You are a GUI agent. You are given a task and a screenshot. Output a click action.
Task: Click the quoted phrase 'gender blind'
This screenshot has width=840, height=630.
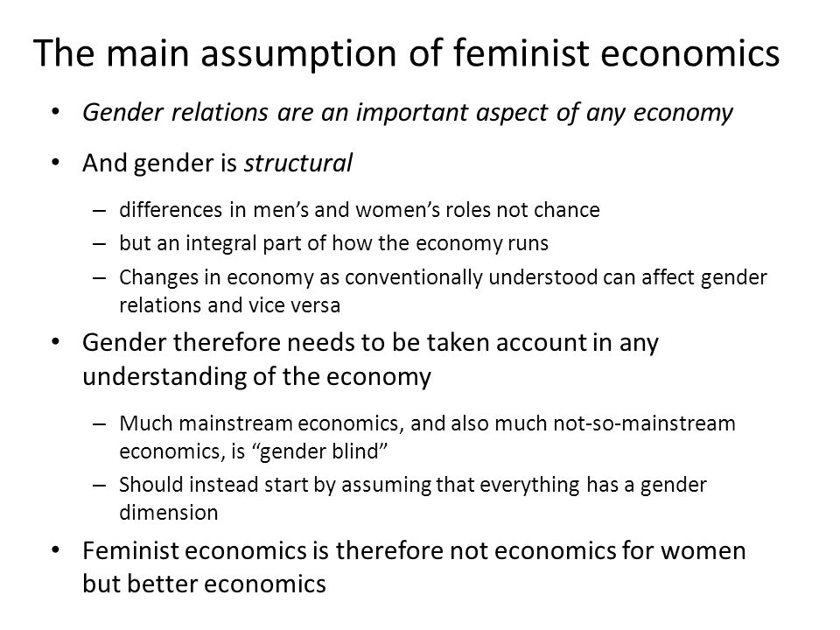pyautogui.click(x=323, y=451)
